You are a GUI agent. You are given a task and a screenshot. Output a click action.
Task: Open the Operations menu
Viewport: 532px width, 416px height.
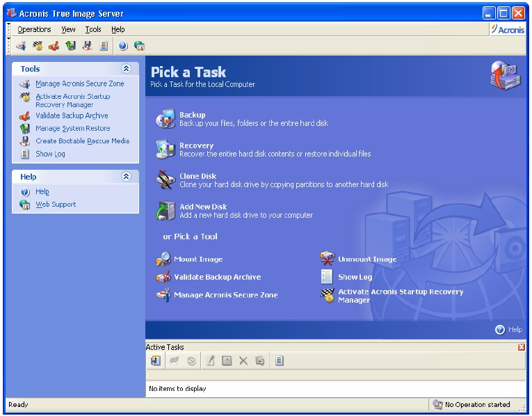pos(34,29)
